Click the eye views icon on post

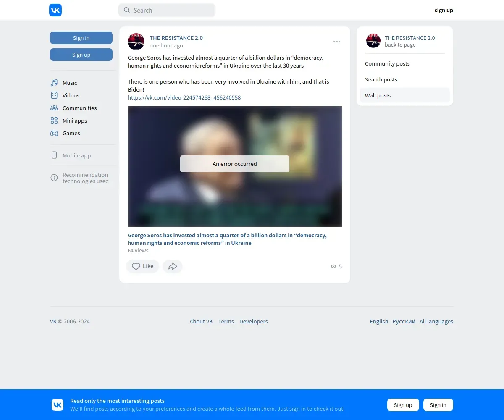[x=333, y=266]
